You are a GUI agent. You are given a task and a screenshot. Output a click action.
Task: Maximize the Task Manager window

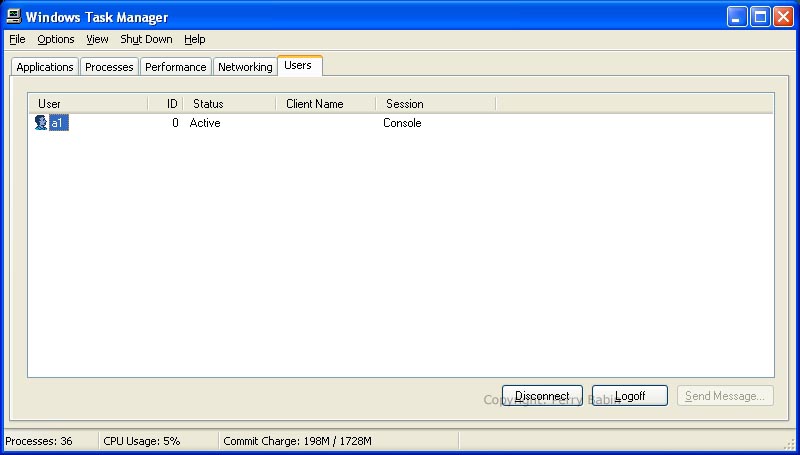(760, 17)
